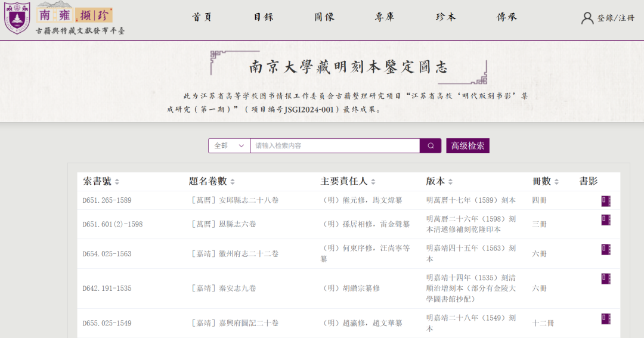Click the Nanjing University shield logo
Screen dimensions: 644x338
coord(17,18)
